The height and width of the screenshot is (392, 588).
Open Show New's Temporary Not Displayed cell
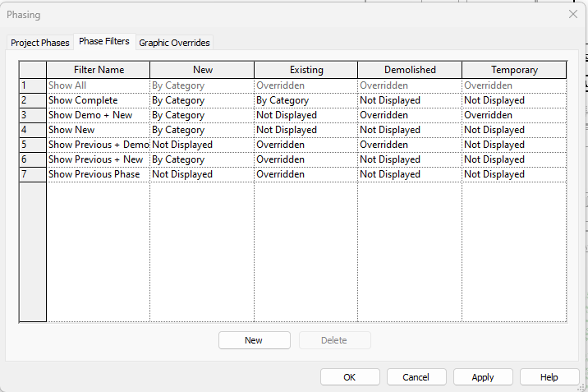click(x=514, y=130)
